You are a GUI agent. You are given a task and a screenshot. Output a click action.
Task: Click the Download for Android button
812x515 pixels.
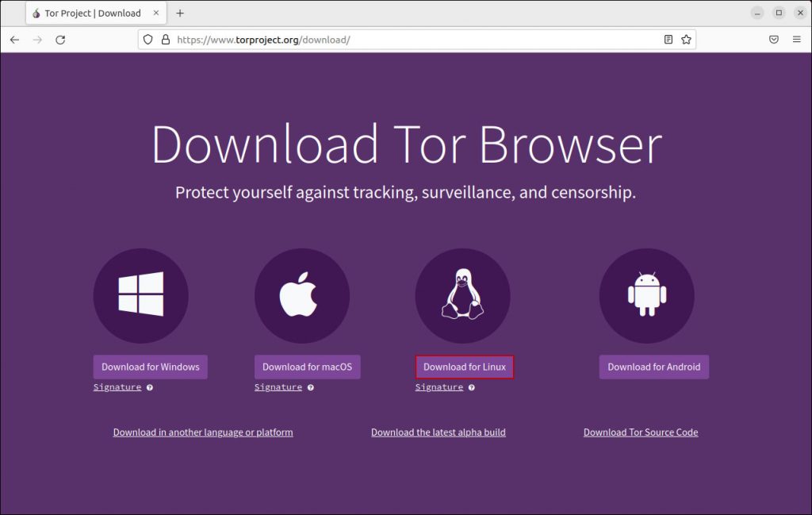point(653,367)
